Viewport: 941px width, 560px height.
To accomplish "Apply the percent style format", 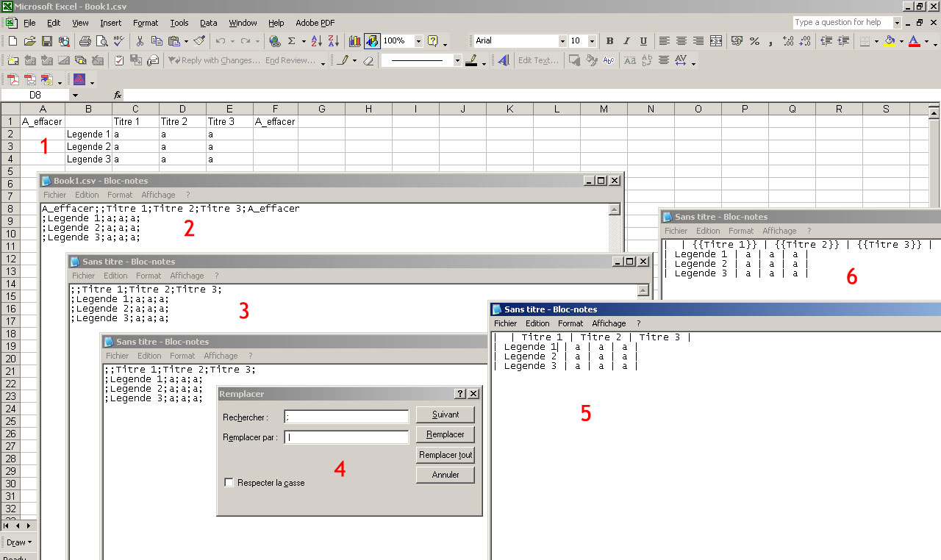I will 754,41.
